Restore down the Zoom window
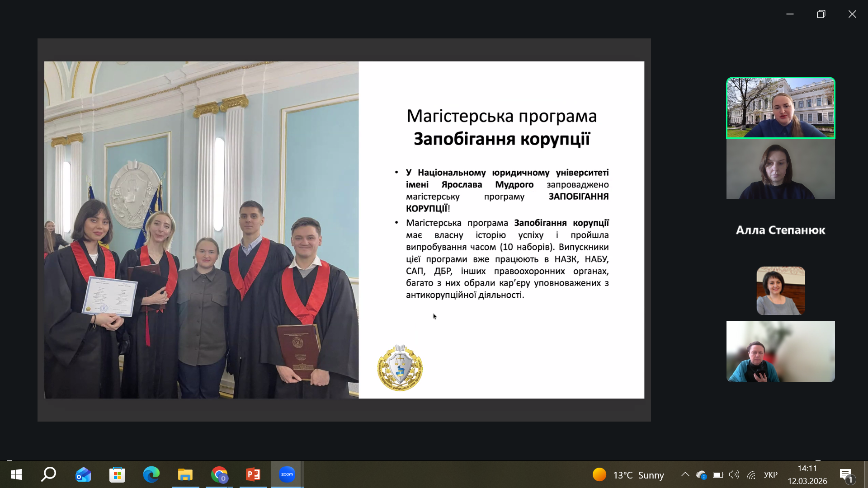This screenshot has width=868, height=488. click(x=821, y=14)
